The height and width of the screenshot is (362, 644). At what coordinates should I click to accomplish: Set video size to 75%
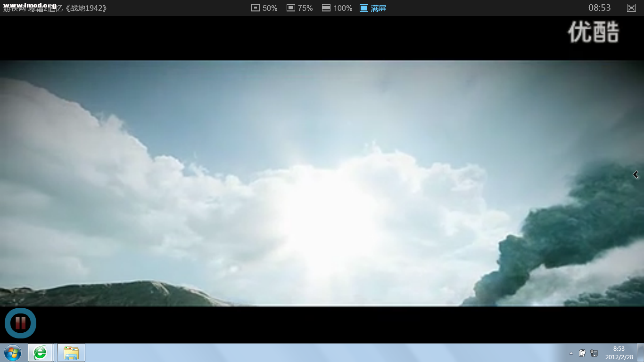click(300, 8)
